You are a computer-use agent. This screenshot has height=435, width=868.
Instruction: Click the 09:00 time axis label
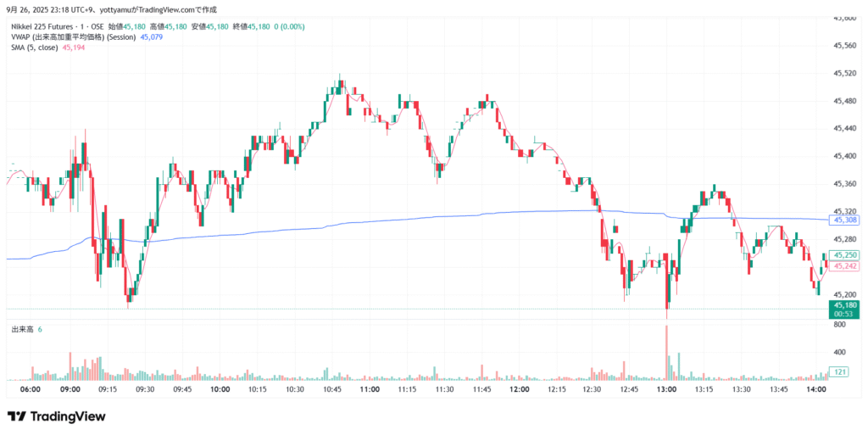click(70, 389)
